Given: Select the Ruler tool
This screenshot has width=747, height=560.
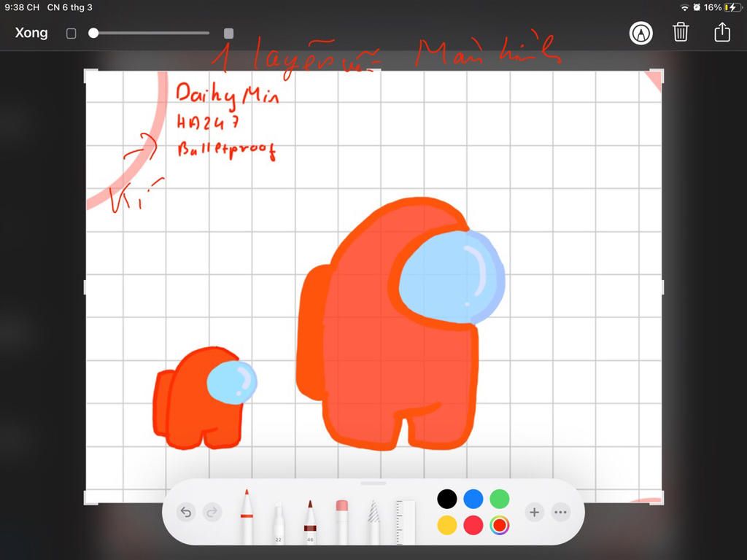Looking at the screenshot, I should [x=406, y=521].
